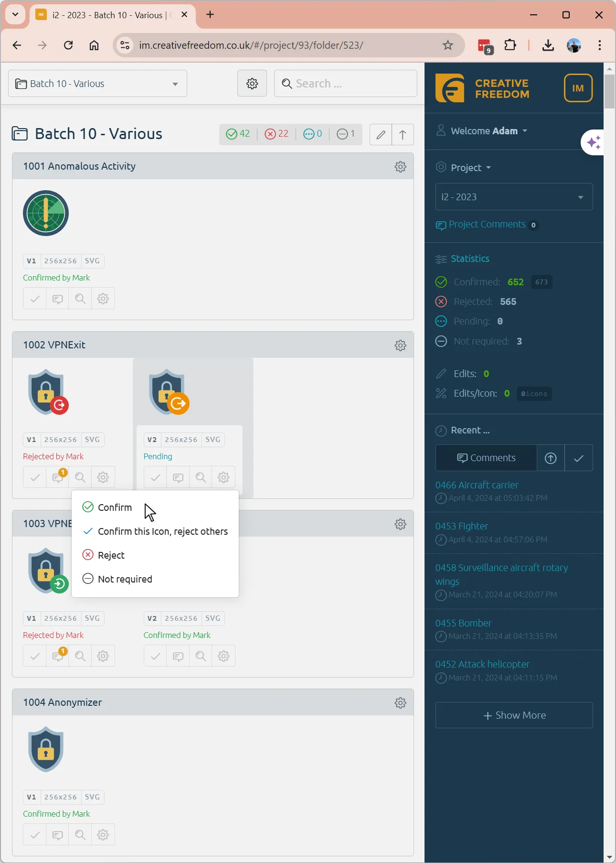Open browser extensions puzzle icon

pos(510,45)
